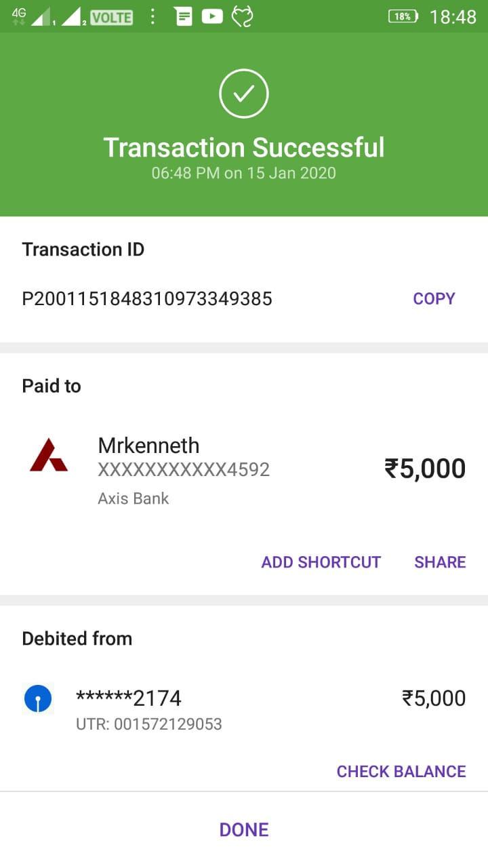
Task: Tap DONE to close the receipt
Action: click(x=244, y=829)
